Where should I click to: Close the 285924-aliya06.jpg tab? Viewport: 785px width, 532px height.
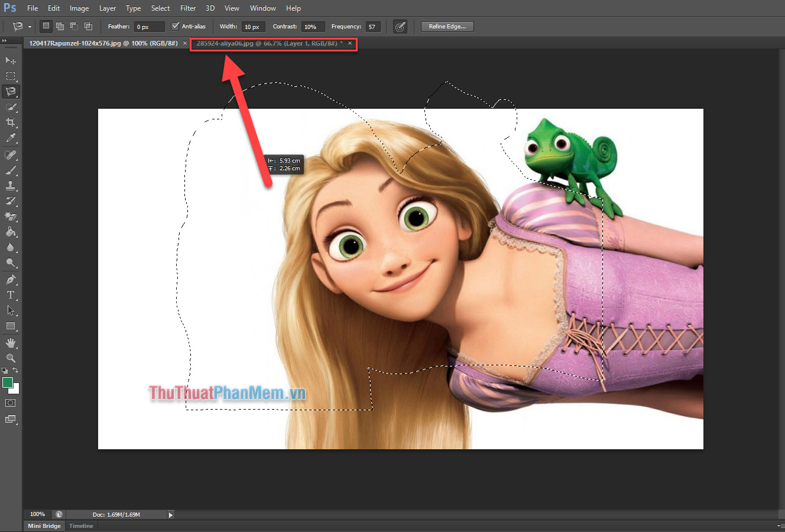point(350,43)
